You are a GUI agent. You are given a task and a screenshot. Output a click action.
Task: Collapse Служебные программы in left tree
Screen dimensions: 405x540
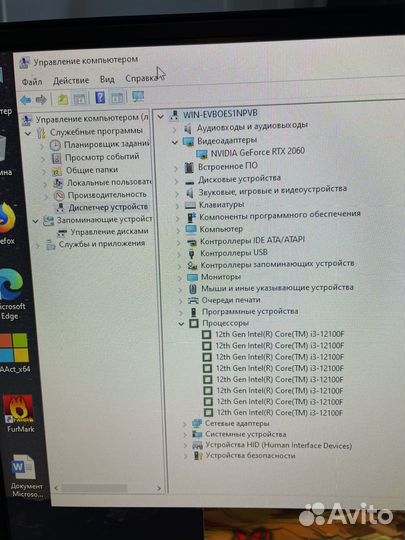pyautogui.click(x=28, y=133)
